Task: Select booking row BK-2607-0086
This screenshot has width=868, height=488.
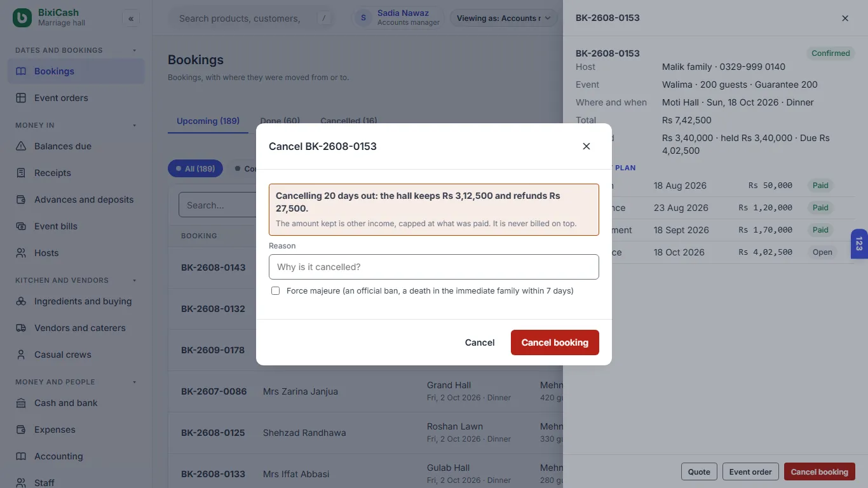Action: (365, 391)
